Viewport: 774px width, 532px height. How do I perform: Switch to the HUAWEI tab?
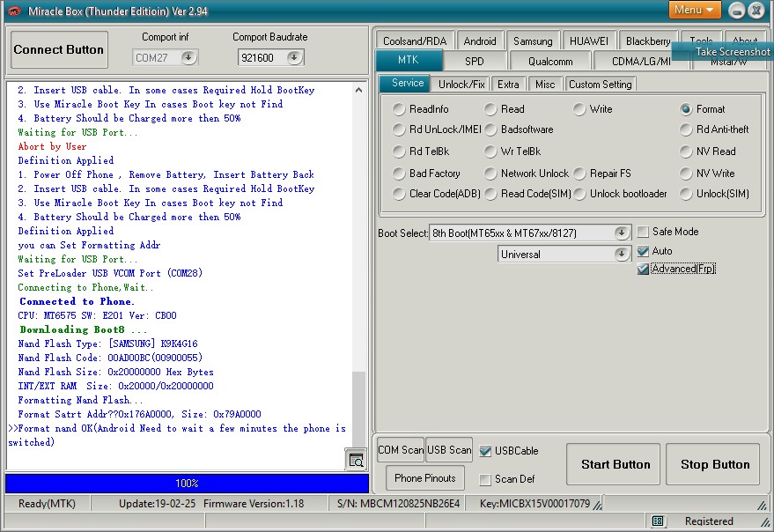(589, 41)
